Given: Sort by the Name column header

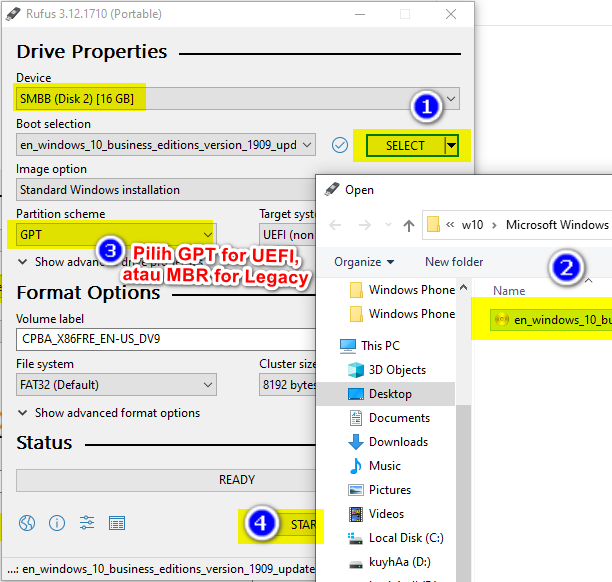Looking at the screenshot, I should [509, 291].
